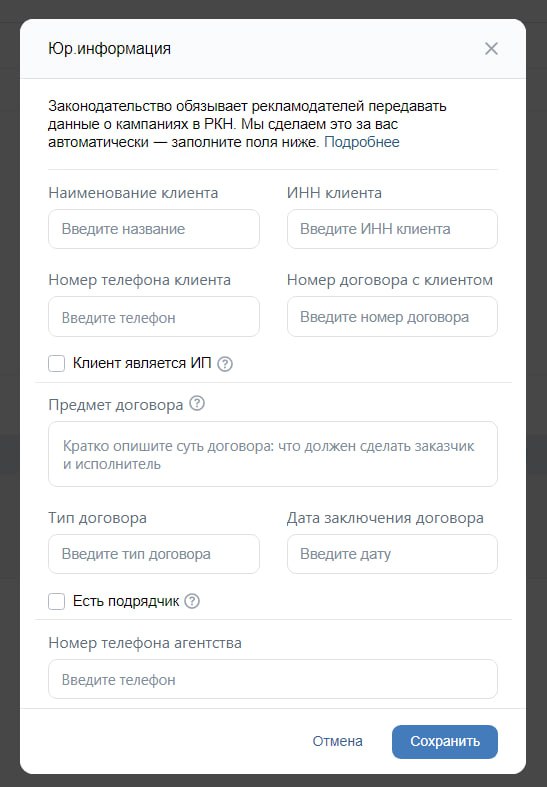
Task: Open the Тип договора field
Action: click(154, 554)
